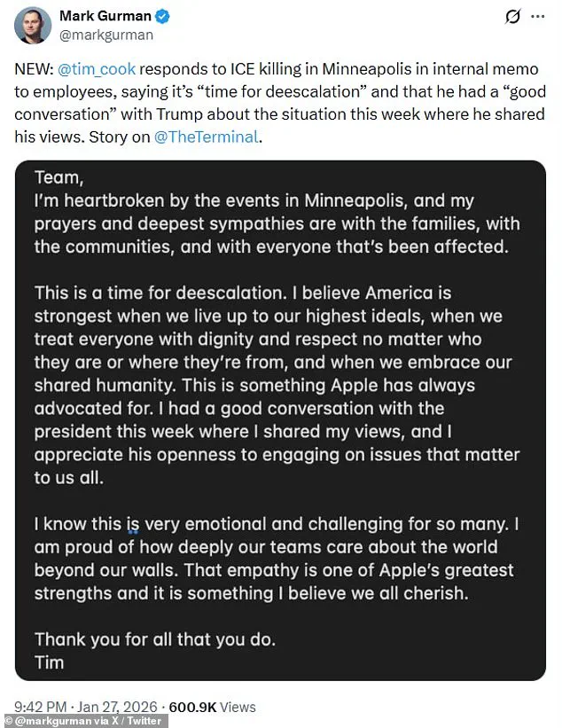Screen dimensions: 562x728
Task: Open Mark Gurman's profile photo
Action: [32, 26]
